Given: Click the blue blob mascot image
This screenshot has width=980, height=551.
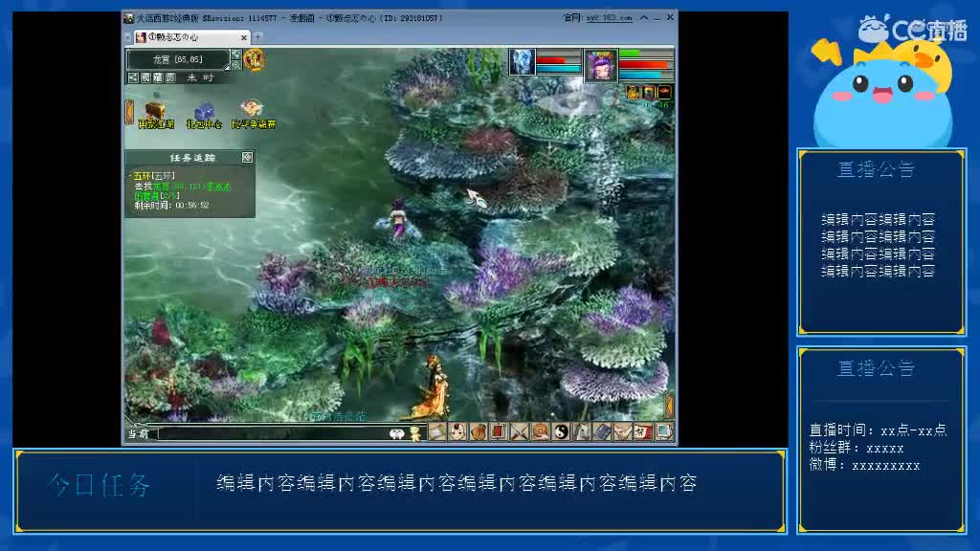Looking at the screenshot, I should point(882,94).
